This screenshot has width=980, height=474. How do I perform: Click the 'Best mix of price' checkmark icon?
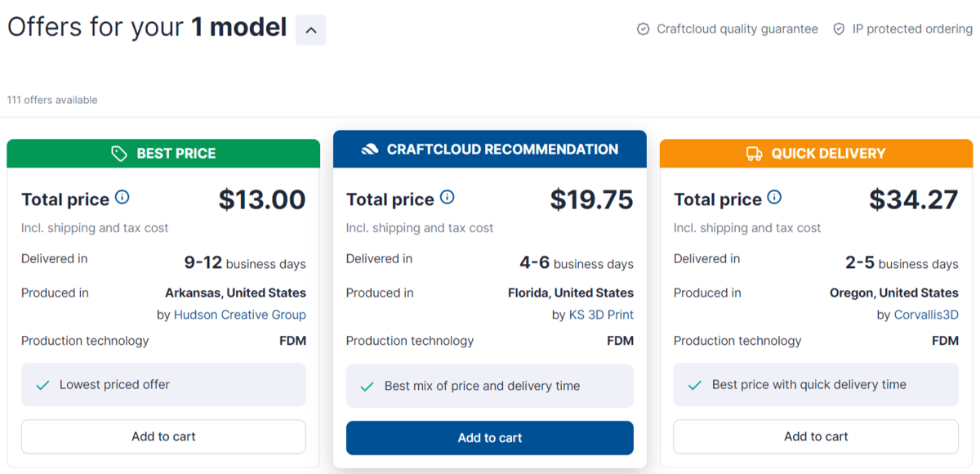click(x=367, y=387)
